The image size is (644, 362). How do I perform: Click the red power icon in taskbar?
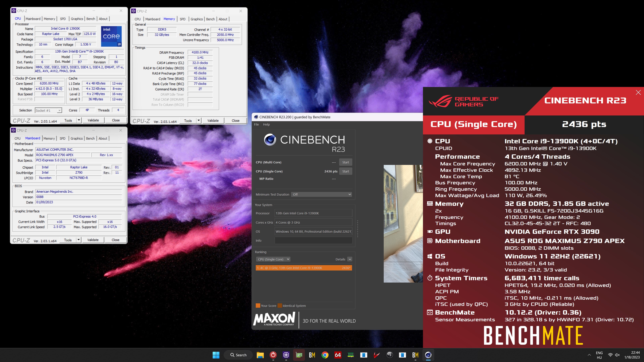[x=273, y=355]
